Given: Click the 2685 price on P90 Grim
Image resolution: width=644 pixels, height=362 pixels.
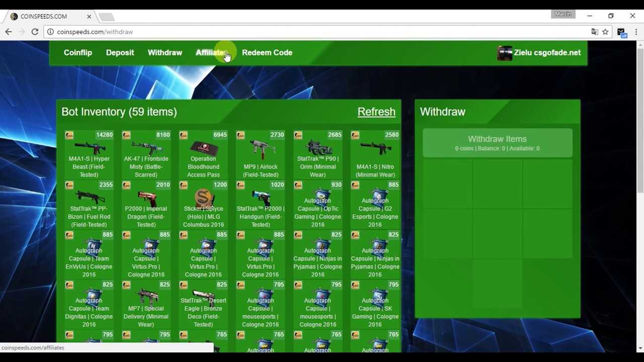Looking at the screenshot, I should click(x=335, y=135).
